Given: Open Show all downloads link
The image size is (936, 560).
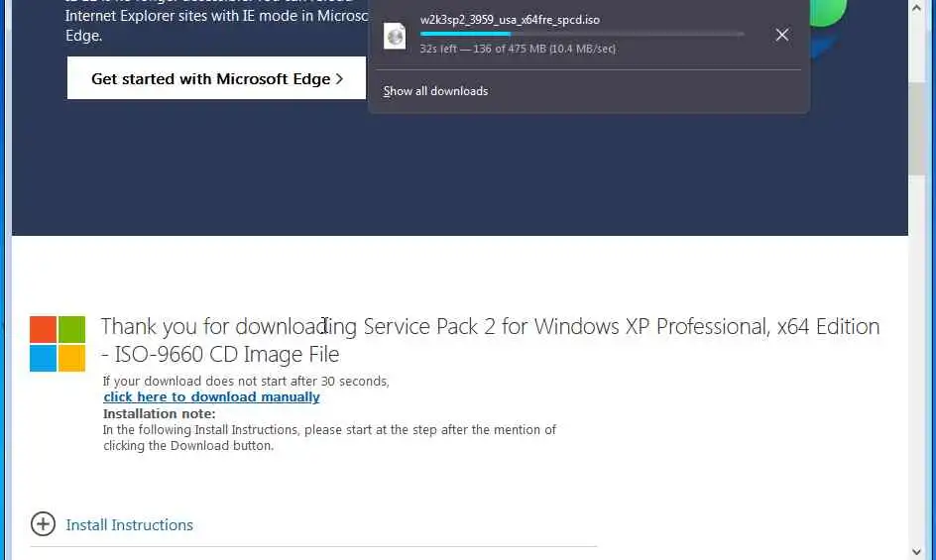Looking at the screenshot, I should coord(435,91).
